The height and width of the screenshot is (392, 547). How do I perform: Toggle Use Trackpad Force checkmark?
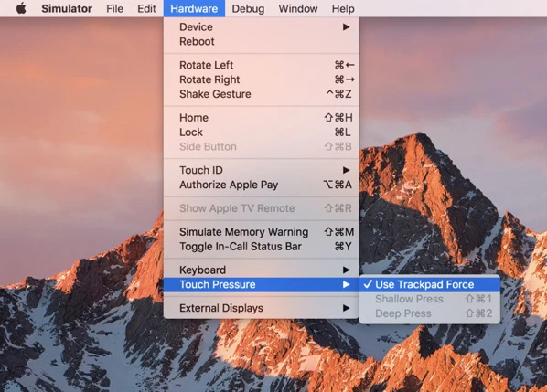(429, 285)
